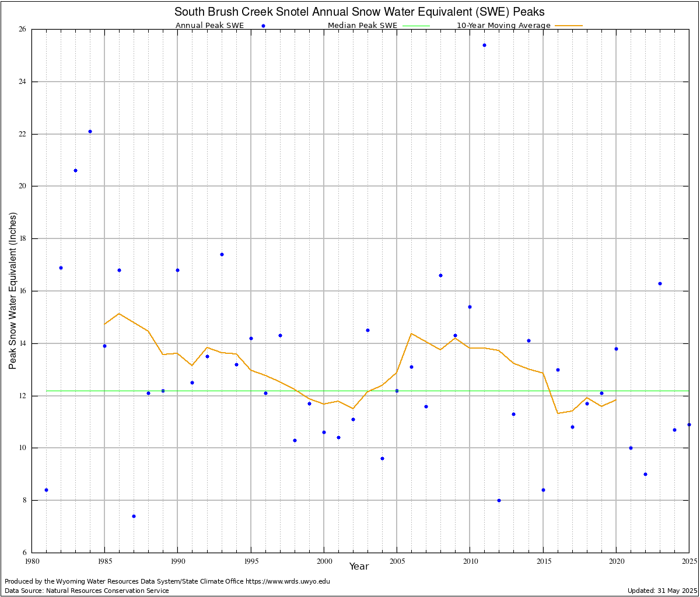The height and width of the screenshot is (597, 700).
Task: Select the '10-Year Moving Average' legend label
Action: (503, 26)
